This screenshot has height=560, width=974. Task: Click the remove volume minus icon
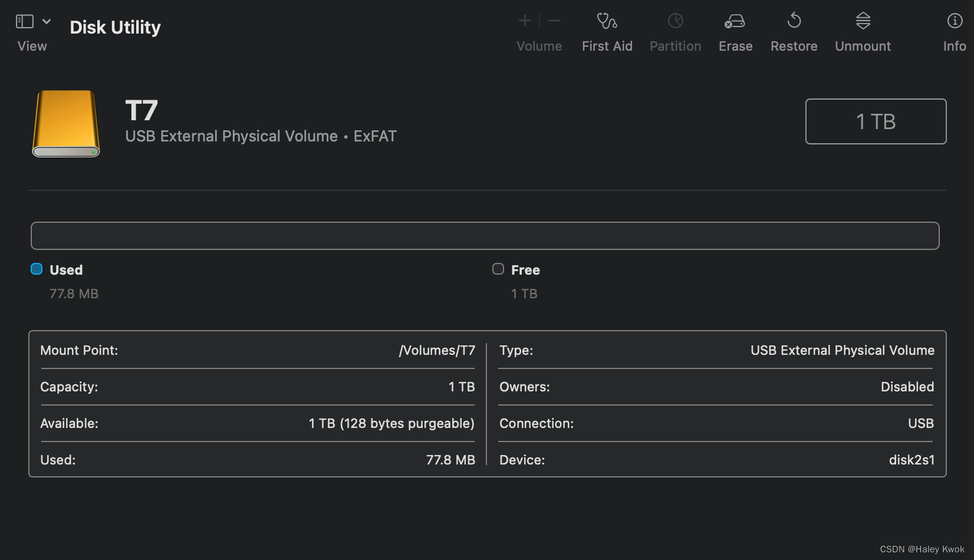[554, 21]
